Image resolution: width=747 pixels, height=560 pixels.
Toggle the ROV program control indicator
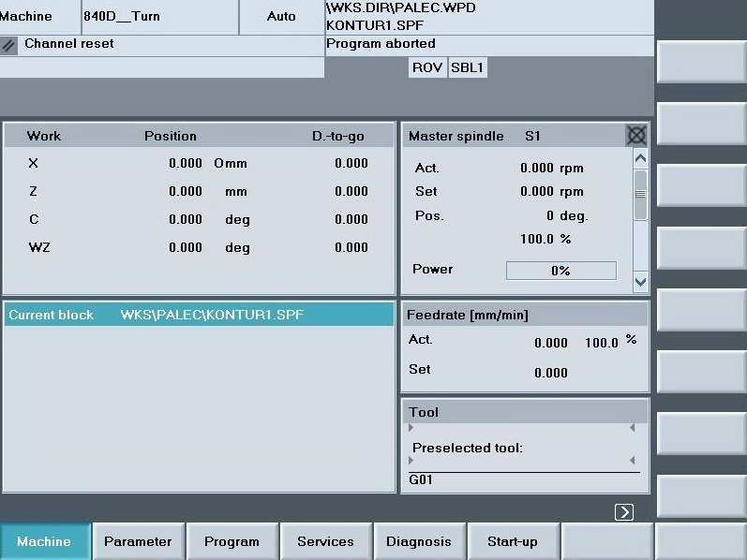[428, 67]
